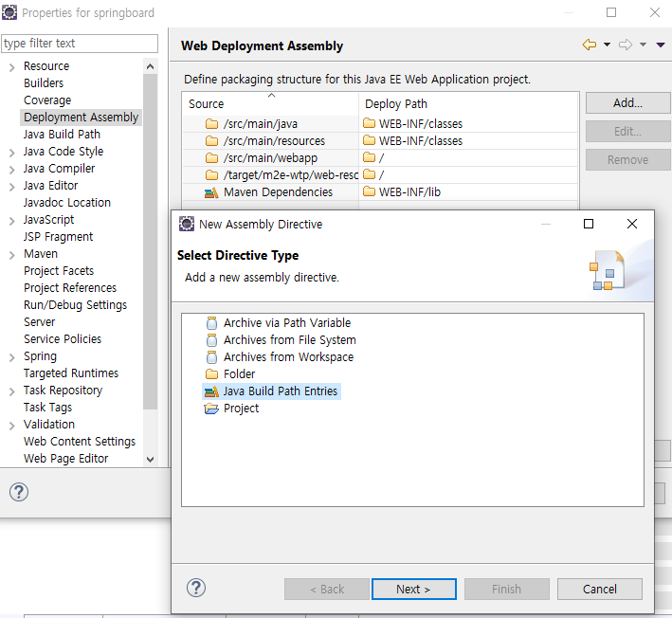Click the folder icon beside /src/main/resources

pyautogui.click(x=211, y=140)
